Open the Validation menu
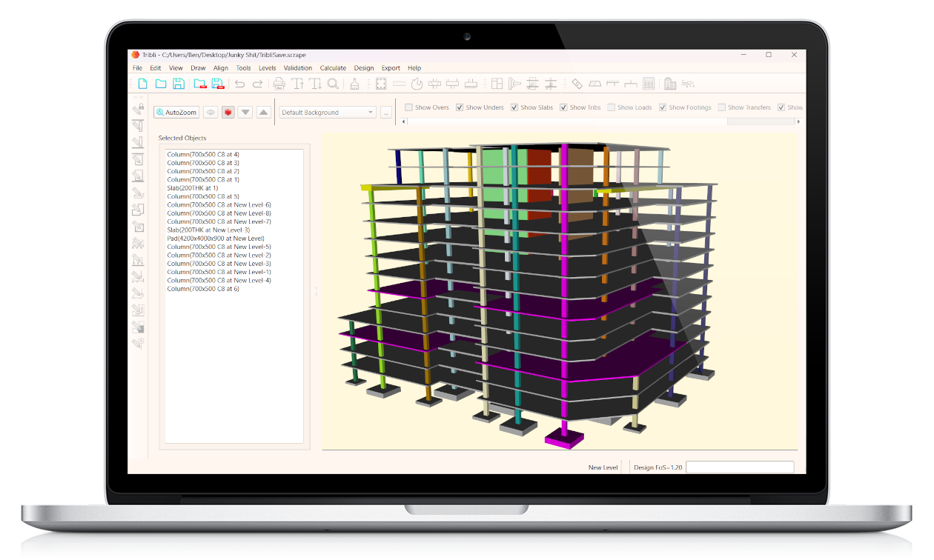This screenshot has width=934, height=560. (x=298, y=67)
